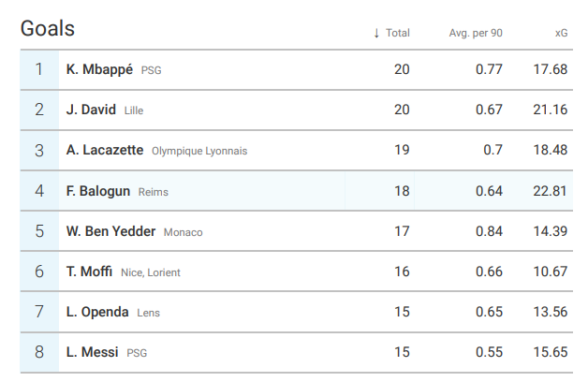This screenshot has width=588, height=382.
Task: Open L. Messi player profile
Action: (x=92, y=352)
